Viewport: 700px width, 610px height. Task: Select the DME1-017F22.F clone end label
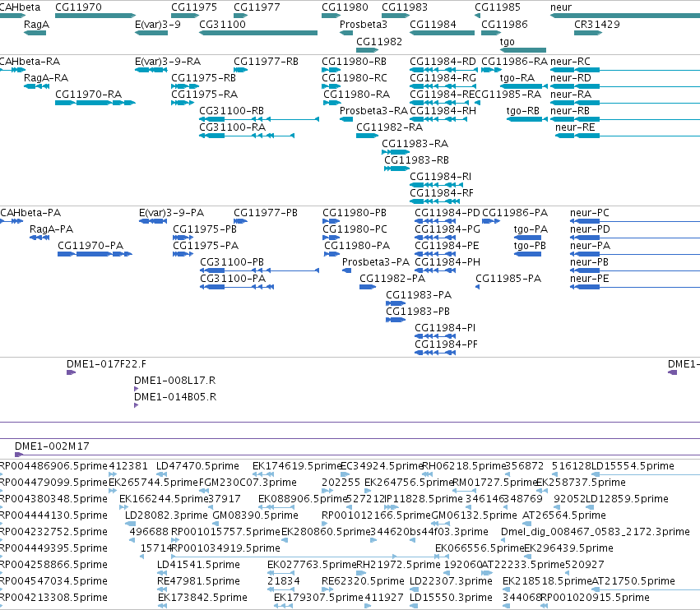point(107,364)
